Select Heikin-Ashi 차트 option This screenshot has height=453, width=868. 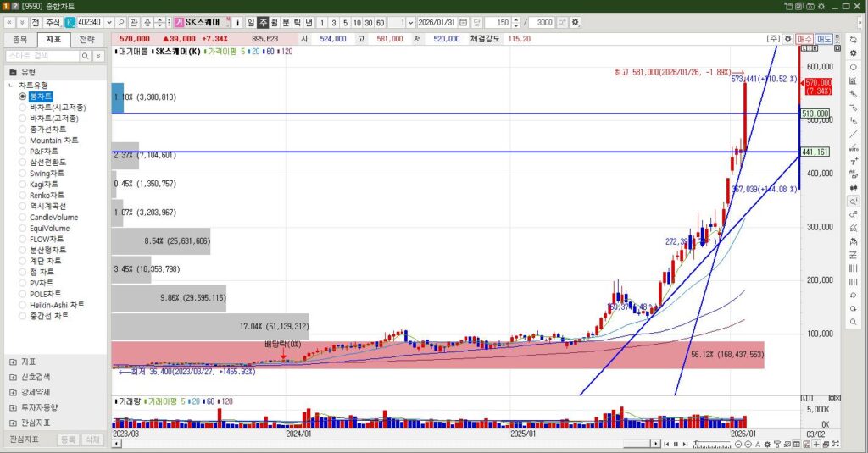click(x=23, y=305)
